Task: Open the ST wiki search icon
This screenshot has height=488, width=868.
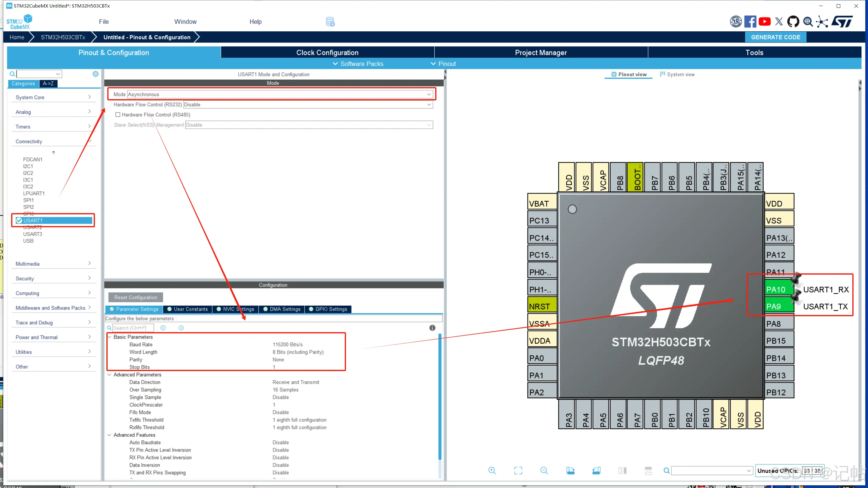Action: pyautogui.click(x=808, y=22)
